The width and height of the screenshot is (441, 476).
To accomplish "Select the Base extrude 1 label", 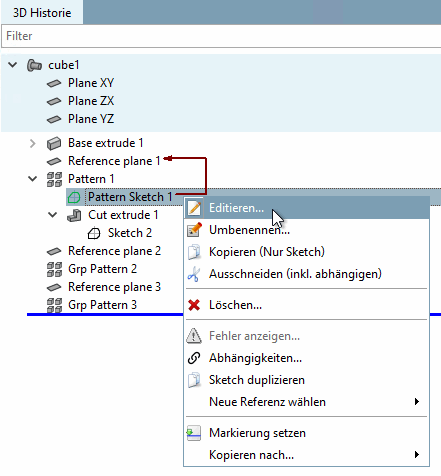I will [x=106, y=143].
